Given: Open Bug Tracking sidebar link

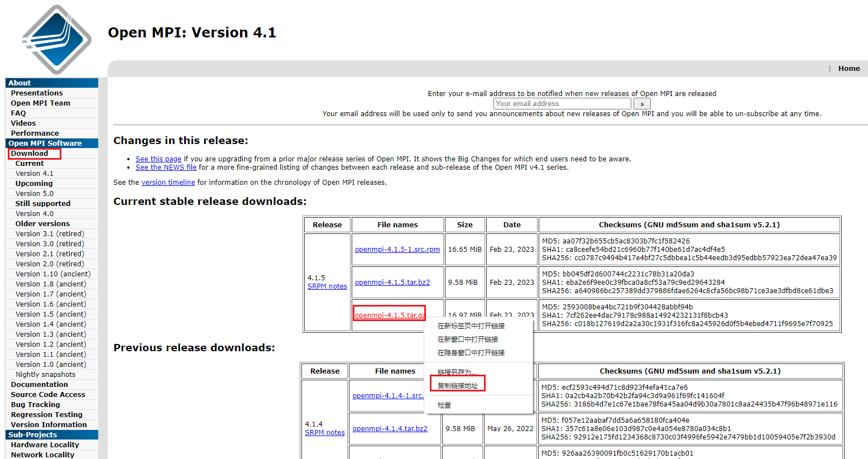Looking at the screenshot, I should pyautogui.click(x=36, y=405).
